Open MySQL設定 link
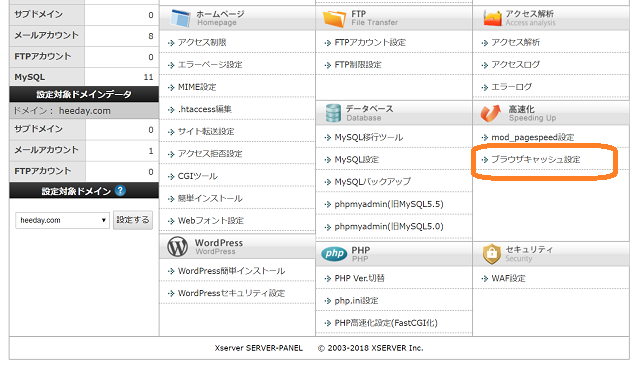The width and height of the screenshot is (640, 370). pyautogui.click(x=357, y=160)
